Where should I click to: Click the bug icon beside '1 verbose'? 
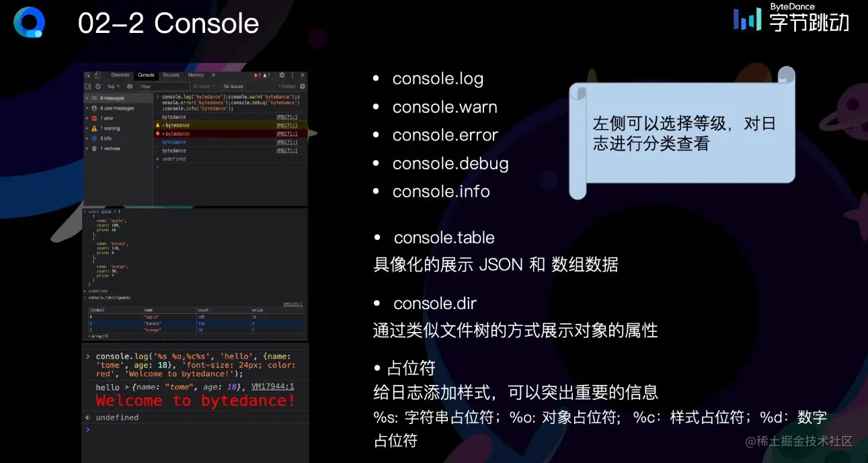click(94, 149)
